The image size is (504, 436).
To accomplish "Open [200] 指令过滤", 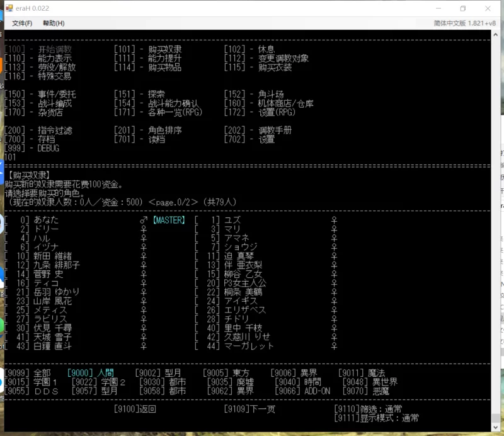I will pyautogui.click(x=38, y=130).
